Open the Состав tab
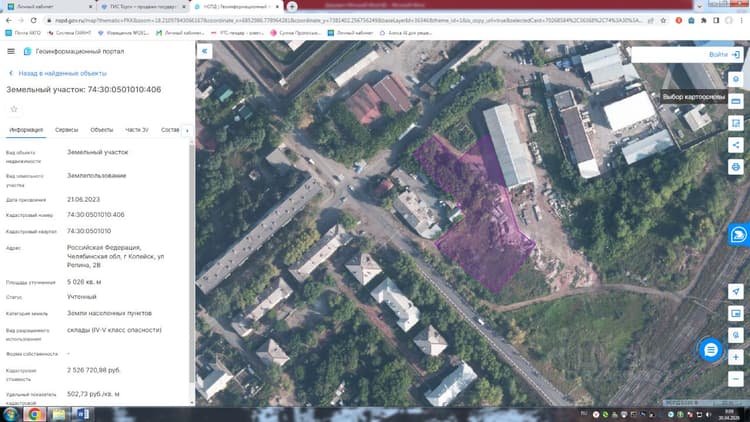 pyautogui.click(x=170, y=130)
